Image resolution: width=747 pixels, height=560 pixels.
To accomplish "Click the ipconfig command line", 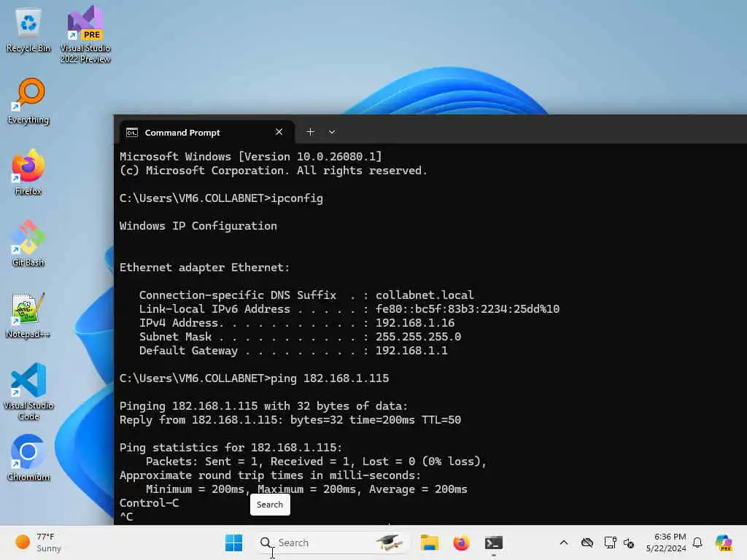I will pos(221,198).
